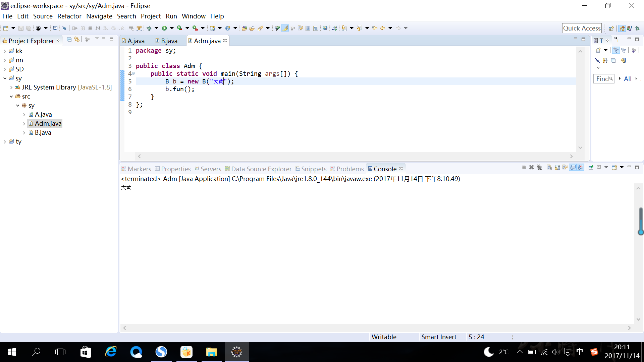Open the Source menu
The image size is (644, 362).
(43, 16)
